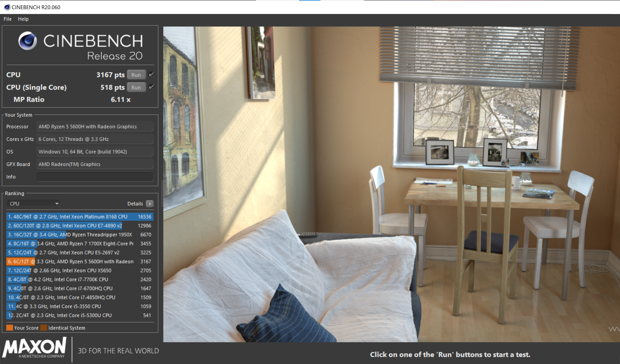Click the Details label in Ranking

[x=135, y=204]
